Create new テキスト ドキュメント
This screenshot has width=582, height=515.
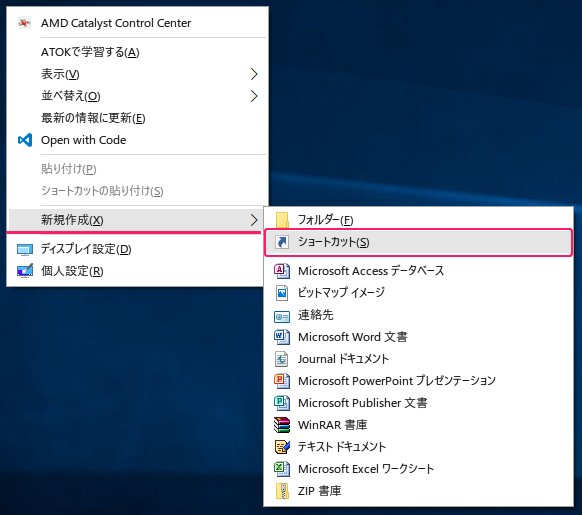point(418,447)
